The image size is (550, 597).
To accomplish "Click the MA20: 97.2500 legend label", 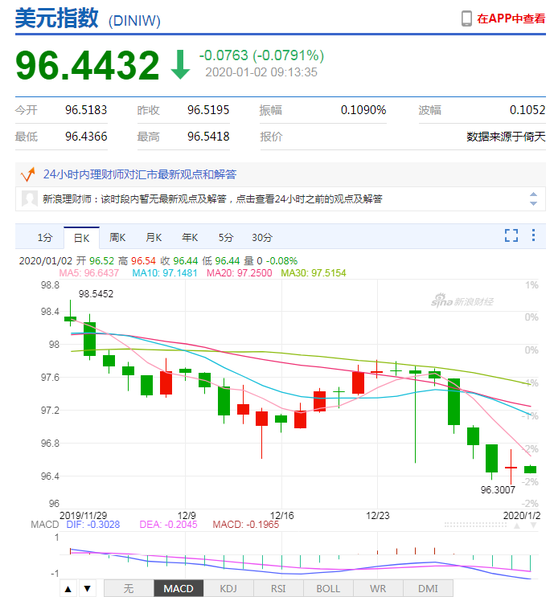I will pos(239,273).
